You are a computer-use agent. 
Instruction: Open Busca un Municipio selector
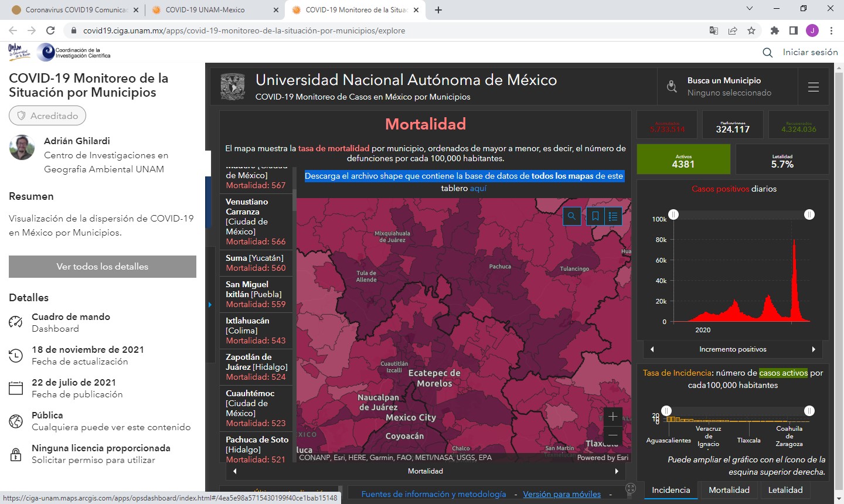click(x=727, y=87)
